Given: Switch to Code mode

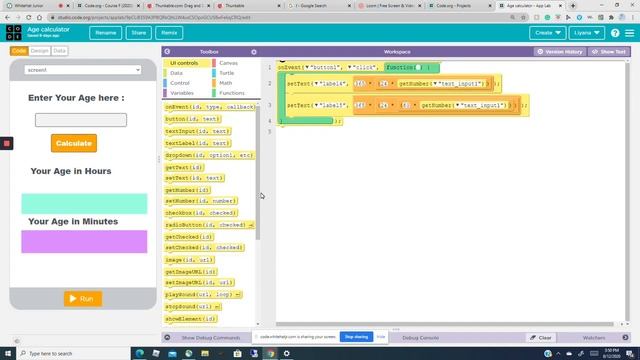Looking at the screenshot, I should pos(19,51).
